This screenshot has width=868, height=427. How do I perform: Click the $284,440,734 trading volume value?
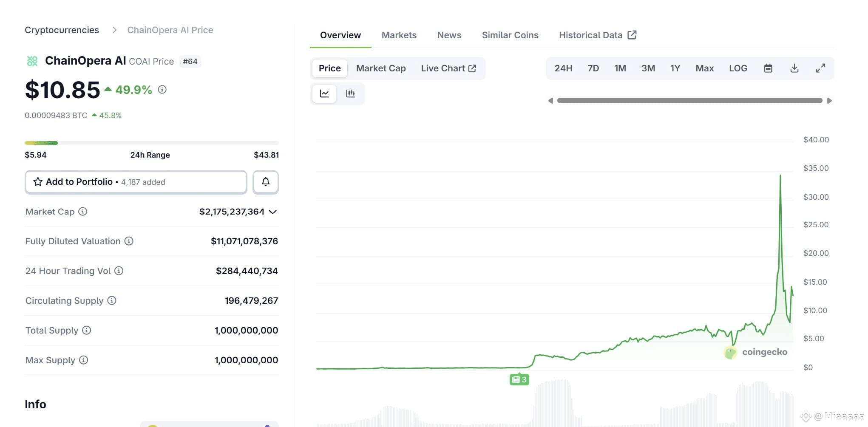click(247, 271)
